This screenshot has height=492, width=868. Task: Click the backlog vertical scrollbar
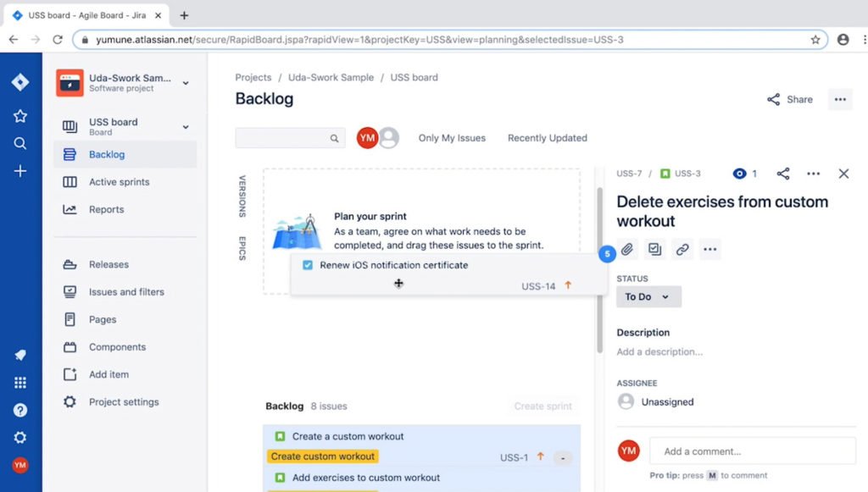[x=599, y=271]
